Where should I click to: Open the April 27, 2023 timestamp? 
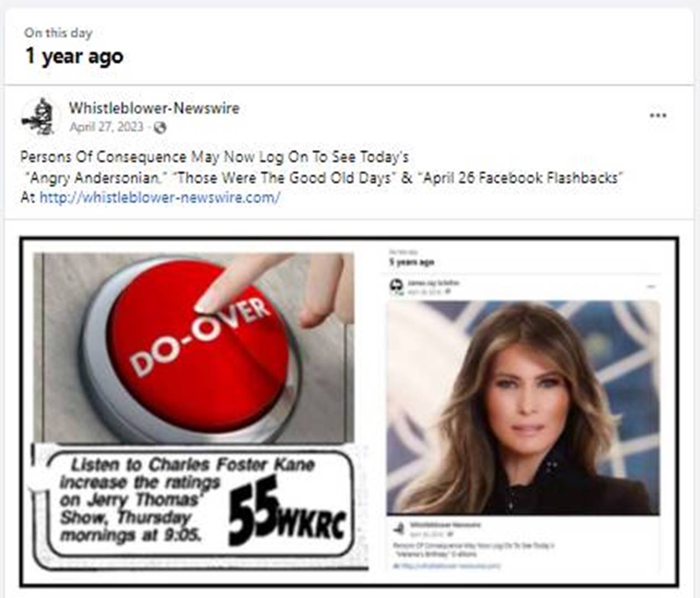tap(106, 127)
